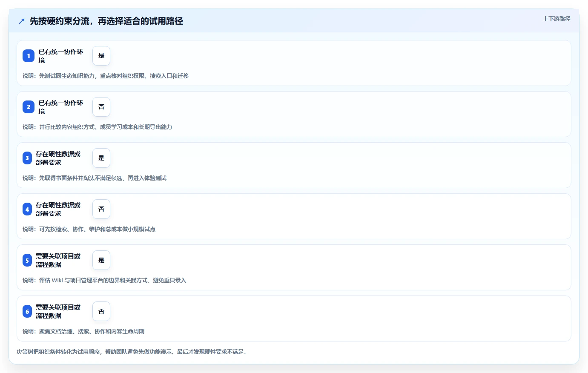Image resolution: width=588 pixels, height=373 pixels.
Task: Click the arrow icon beside the main heading
Action: point(22,21)
